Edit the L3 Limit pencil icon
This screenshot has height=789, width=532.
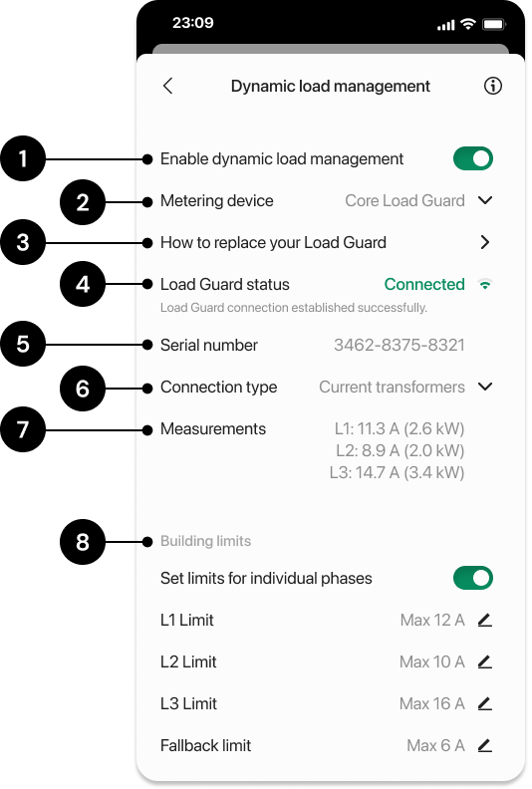(x=485, y=703)
